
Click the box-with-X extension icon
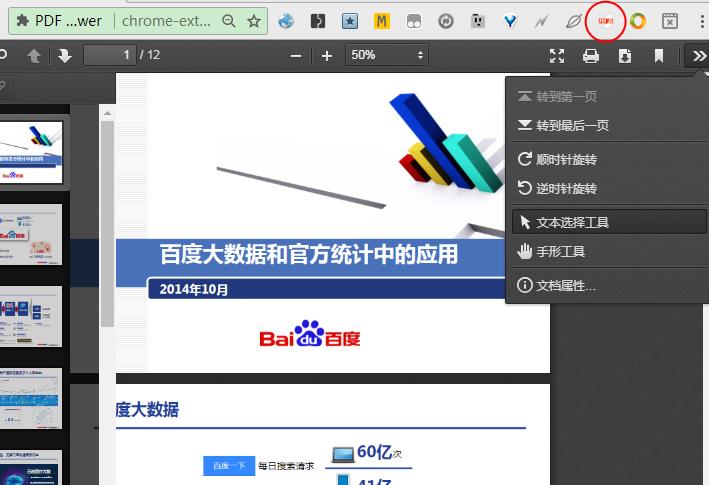point(670,21)
